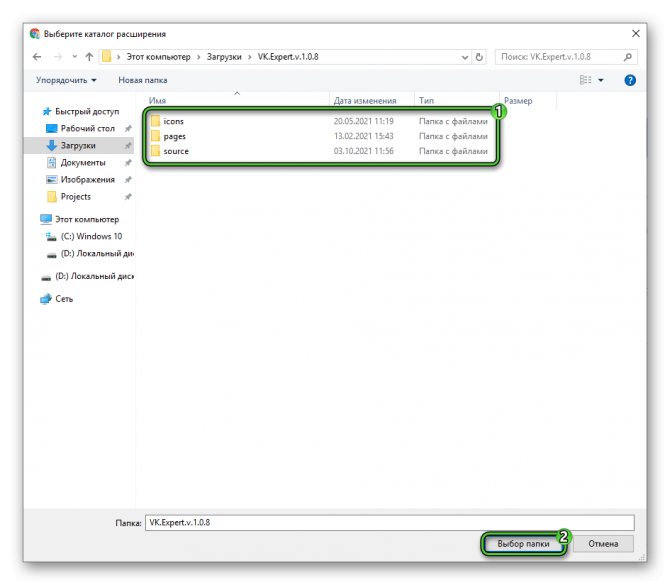Go back with the left arrow button

coord(37,57)
